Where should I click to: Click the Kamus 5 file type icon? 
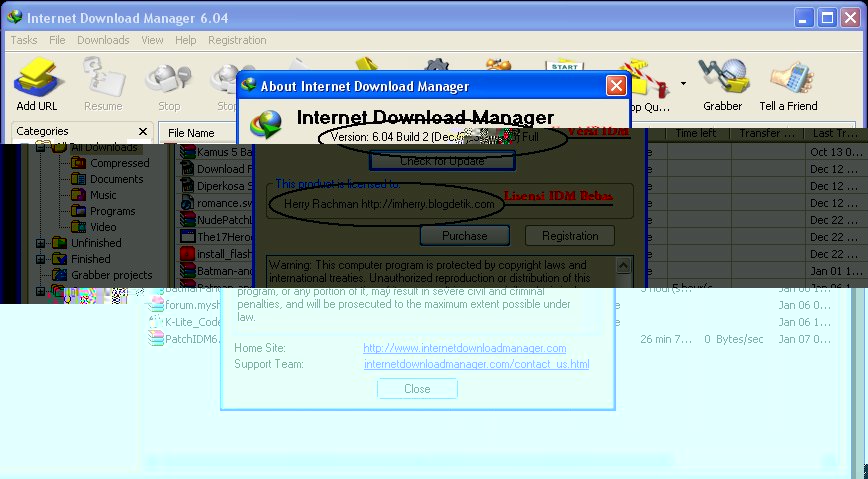[188, 152]
